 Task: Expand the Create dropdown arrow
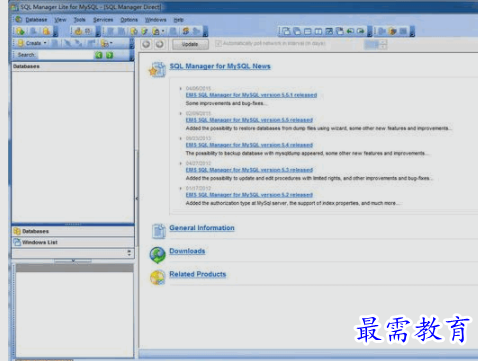click(x=45, y=43)
